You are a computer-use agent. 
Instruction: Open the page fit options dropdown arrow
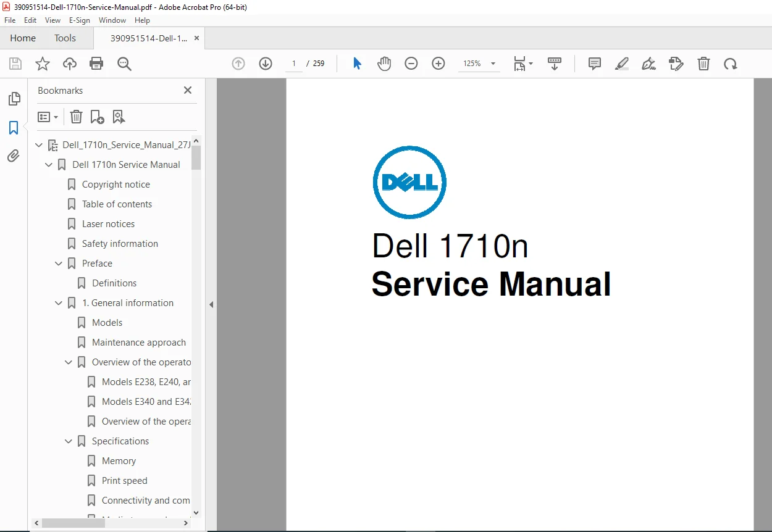coord(531,64)
